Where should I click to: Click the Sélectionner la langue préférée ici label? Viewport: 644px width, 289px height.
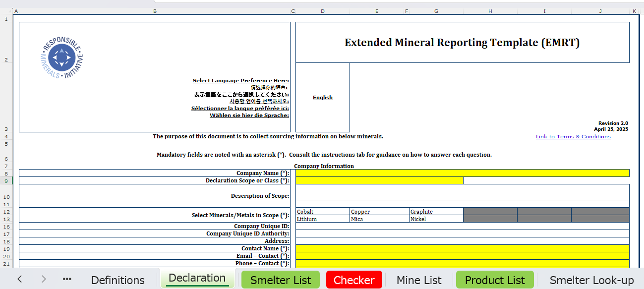coord(240,109)
